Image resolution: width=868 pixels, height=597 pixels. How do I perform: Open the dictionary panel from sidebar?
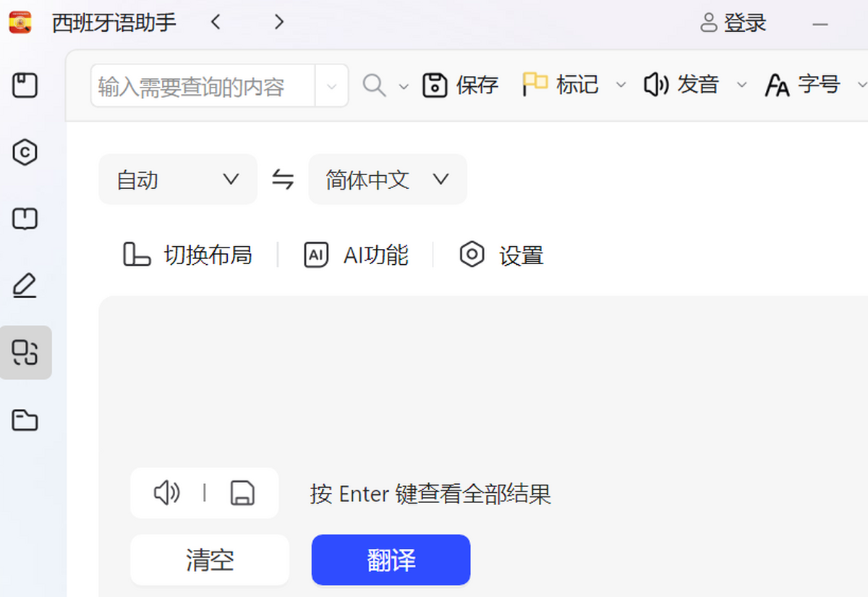[26, 153]
